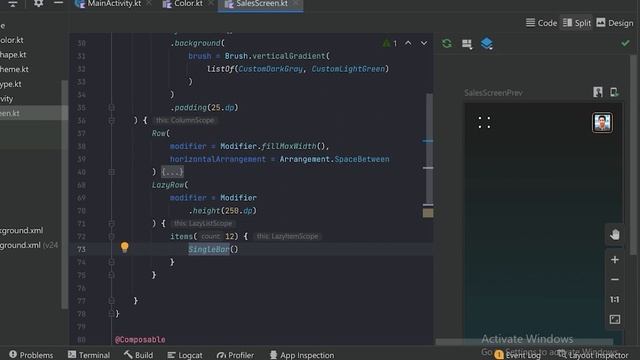Click the warning count indicator
640x360 pixels.
390,43
